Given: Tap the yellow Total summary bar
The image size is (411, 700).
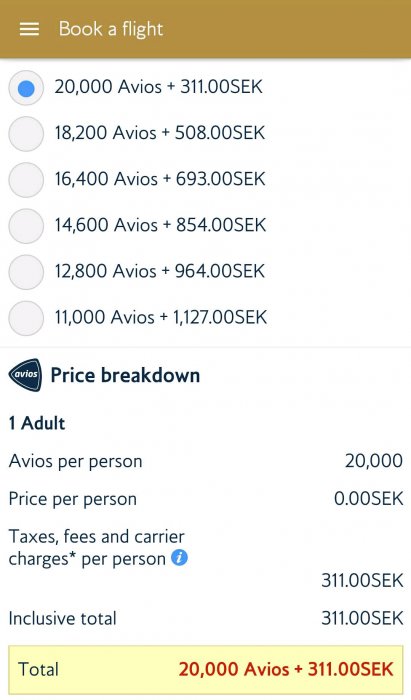Looking at the screenshot, I should (x=206, y=670).
